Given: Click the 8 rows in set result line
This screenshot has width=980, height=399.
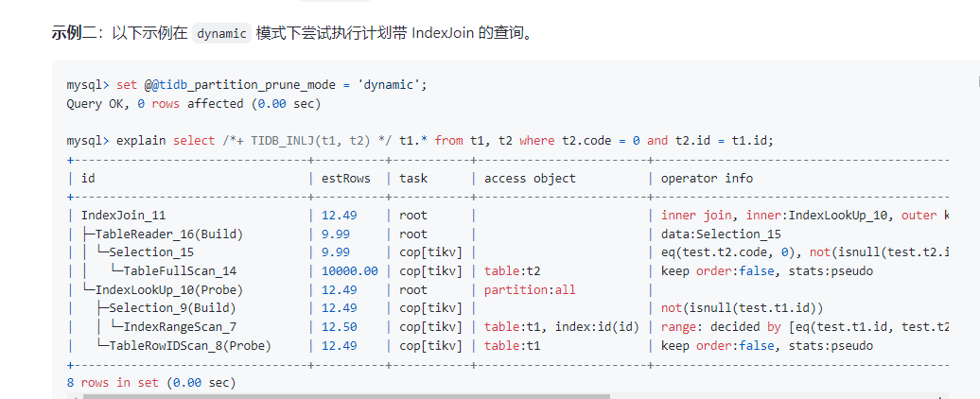Looking at the screenshot, I should point(151,382).
